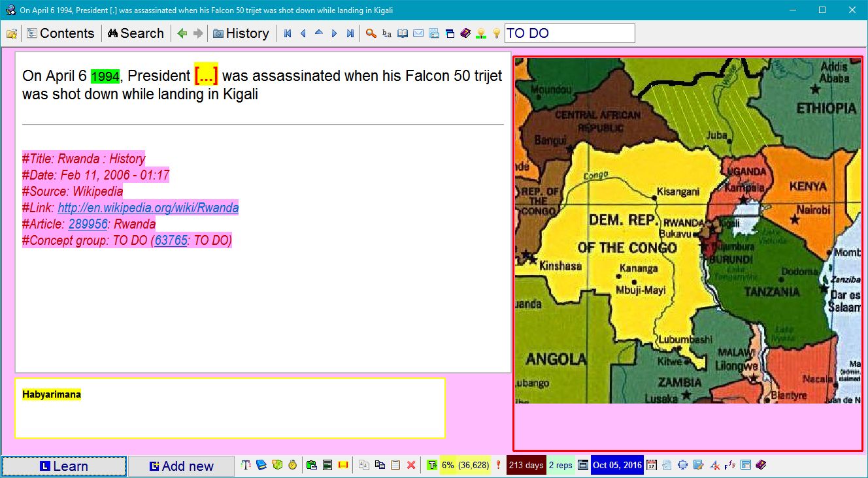Open the History list
The height and width of the screenshot is (478, 868).
coord(241,33)
